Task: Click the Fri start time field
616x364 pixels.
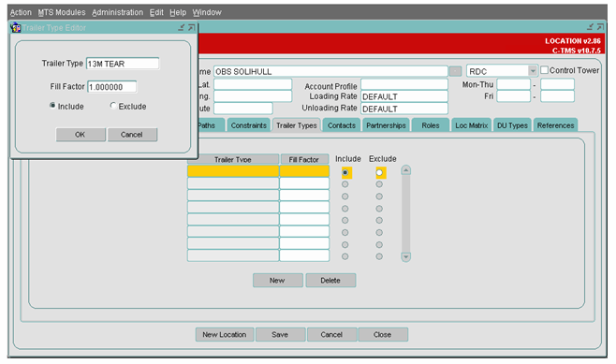Action: [513, 96]
